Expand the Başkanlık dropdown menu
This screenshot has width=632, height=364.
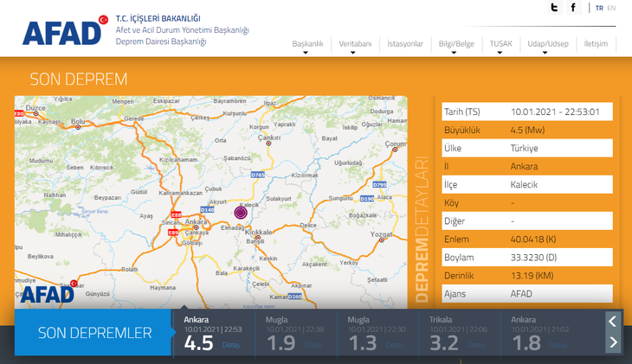307,44
